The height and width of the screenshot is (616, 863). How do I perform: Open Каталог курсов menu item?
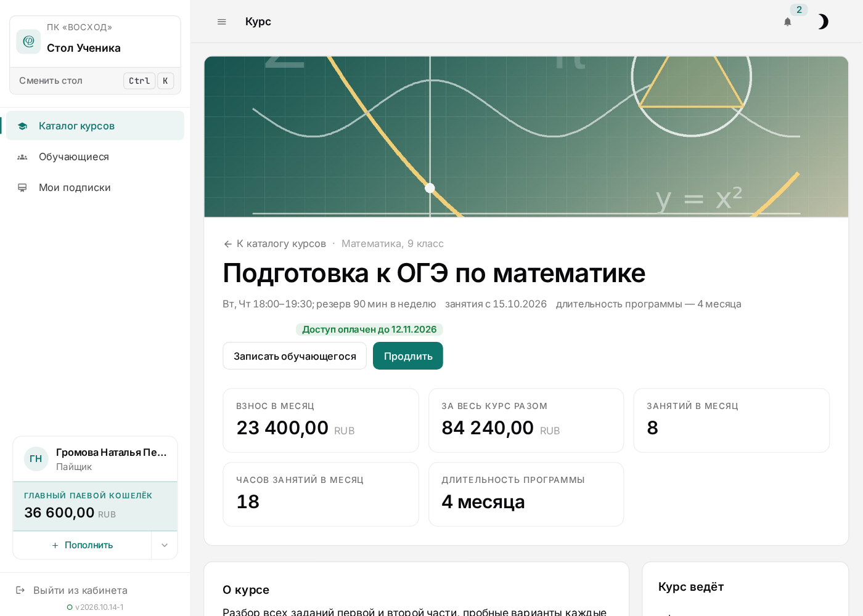96,126
